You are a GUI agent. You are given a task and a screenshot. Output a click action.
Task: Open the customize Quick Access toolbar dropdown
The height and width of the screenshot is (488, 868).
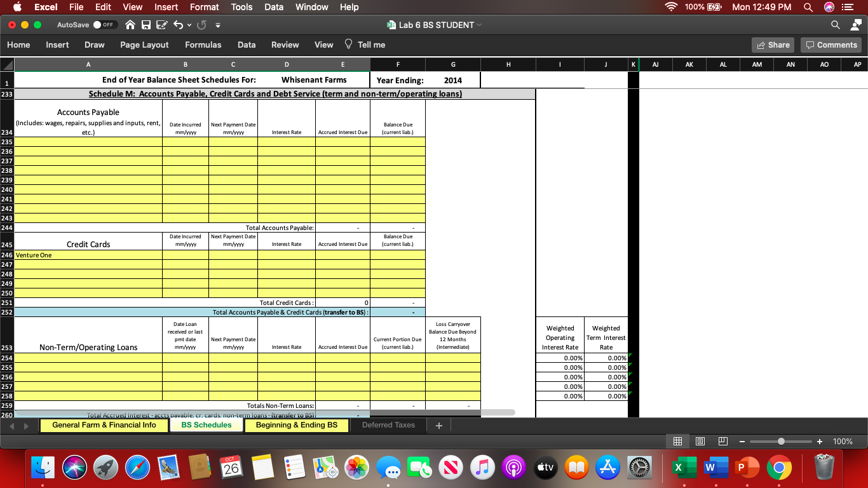pos(218,25)
